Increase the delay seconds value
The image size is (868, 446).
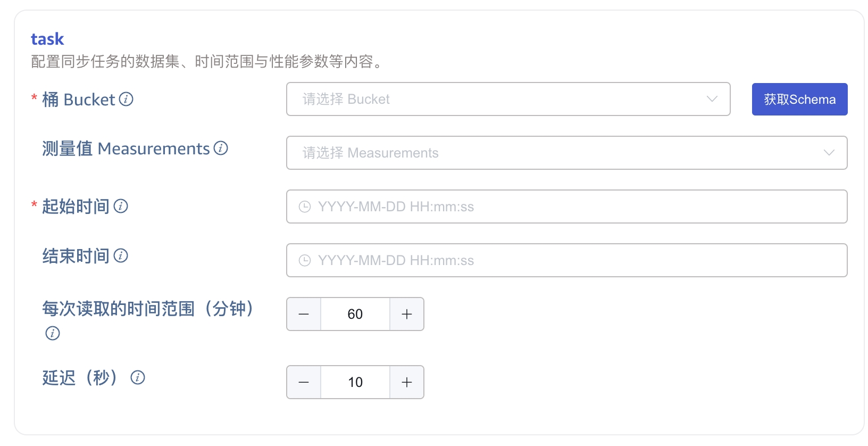pos(407,382)
